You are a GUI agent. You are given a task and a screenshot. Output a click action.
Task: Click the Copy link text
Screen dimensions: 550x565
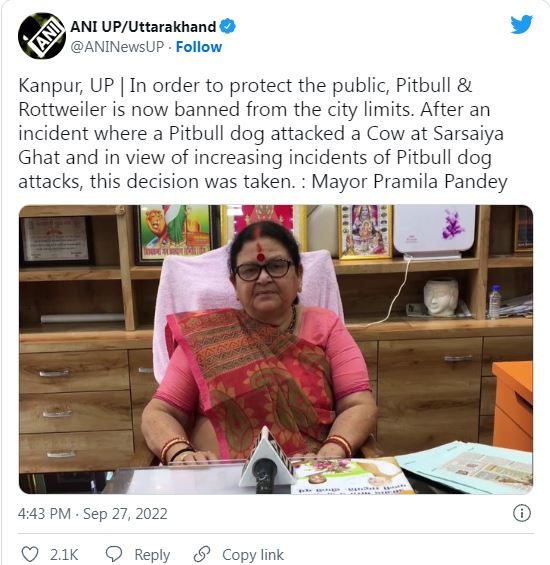253,555
